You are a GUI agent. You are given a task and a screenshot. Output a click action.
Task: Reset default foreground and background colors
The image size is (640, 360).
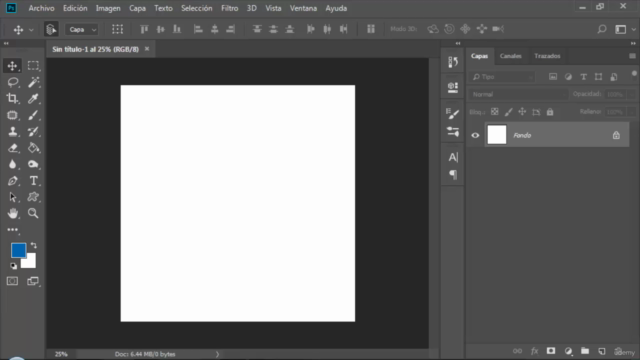coord(13,266)
